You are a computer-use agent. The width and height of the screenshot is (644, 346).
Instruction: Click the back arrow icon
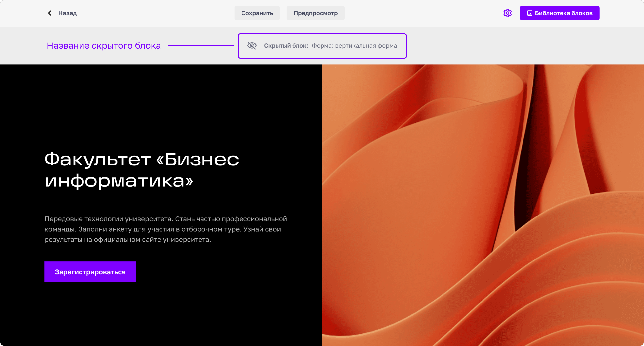click(50, 13)
